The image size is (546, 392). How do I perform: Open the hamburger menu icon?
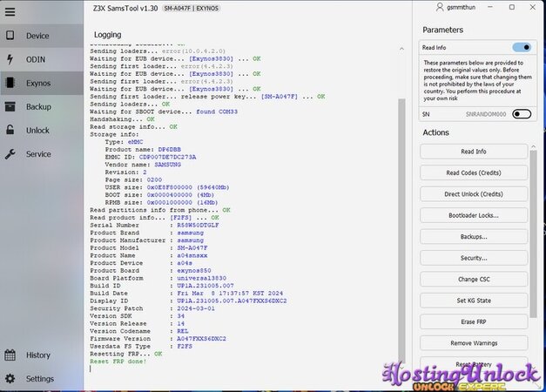tap(10, 10)
